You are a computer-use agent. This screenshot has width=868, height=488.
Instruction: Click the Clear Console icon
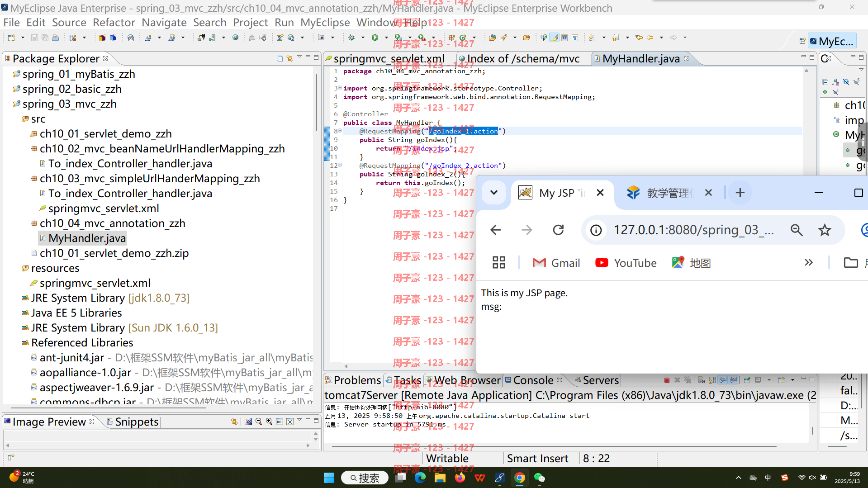(x=701, y=380)
